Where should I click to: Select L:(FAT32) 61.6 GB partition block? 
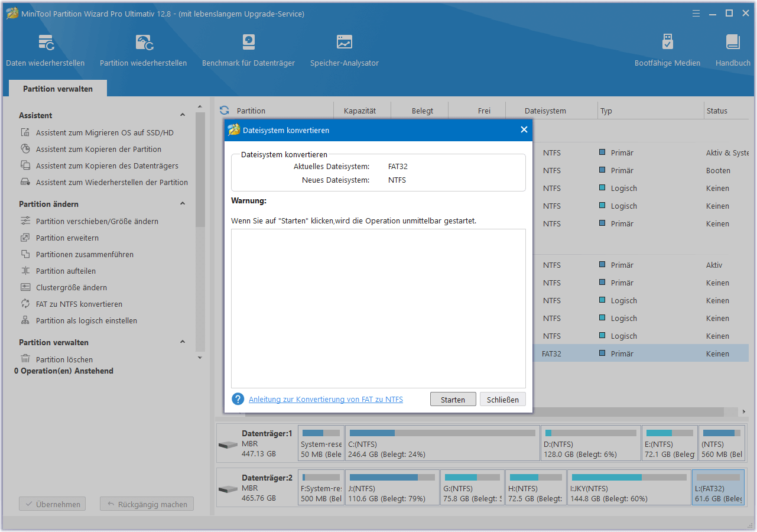(718, 488)
